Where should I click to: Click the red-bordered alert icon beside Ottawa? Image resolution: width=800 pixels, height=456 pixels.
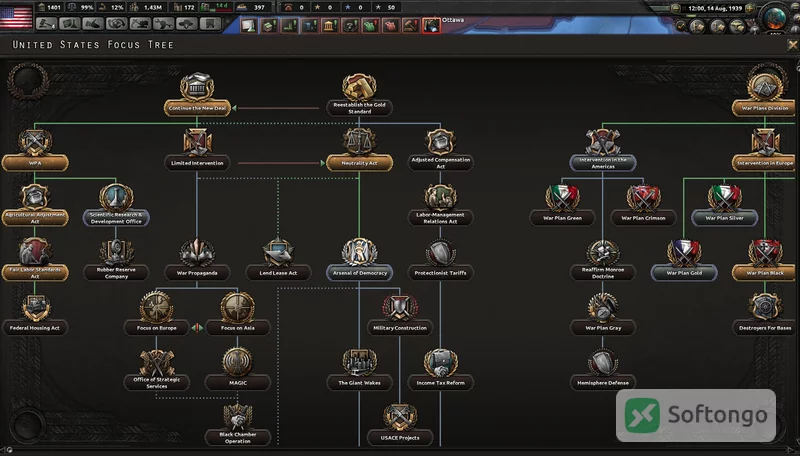[x=431, y=25]
